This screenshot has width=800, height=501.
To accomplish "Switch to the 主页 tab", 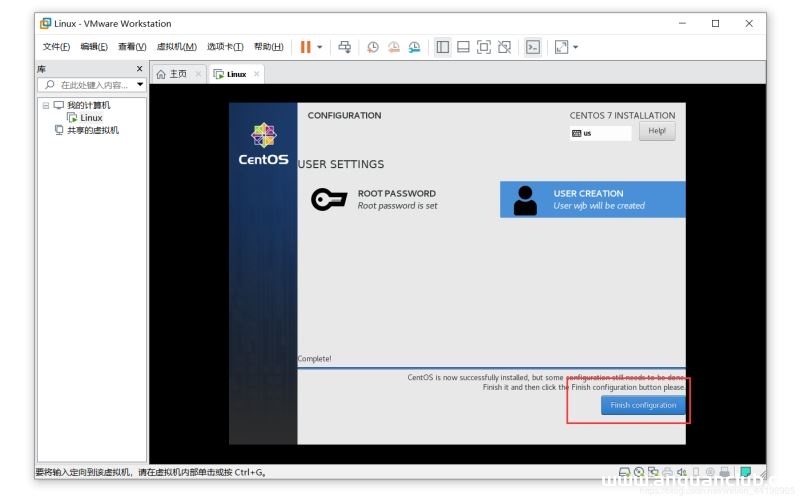I will (x=172, y=74).
